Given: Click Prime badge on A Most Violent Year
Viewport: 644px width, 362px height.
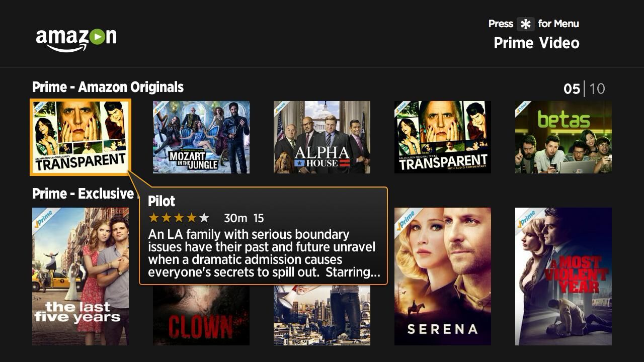Looking at the screenshot, I should (x=526, y=218).
